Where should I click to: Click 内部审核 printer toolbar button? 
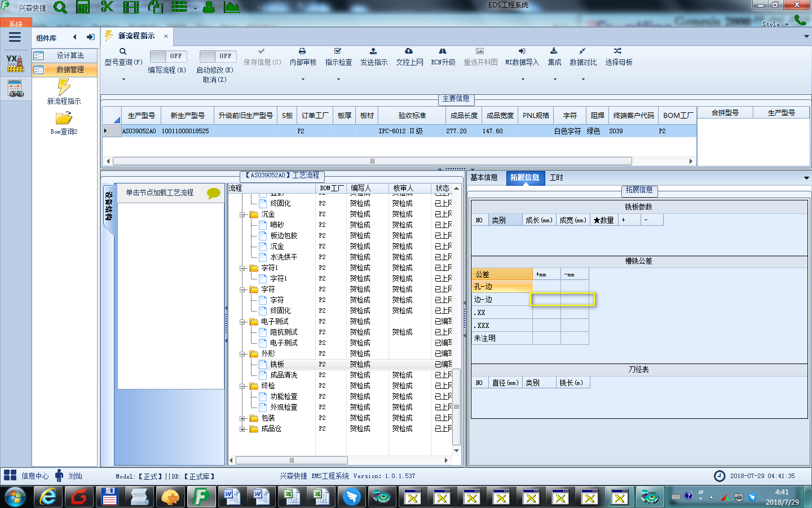pos(303,58)
